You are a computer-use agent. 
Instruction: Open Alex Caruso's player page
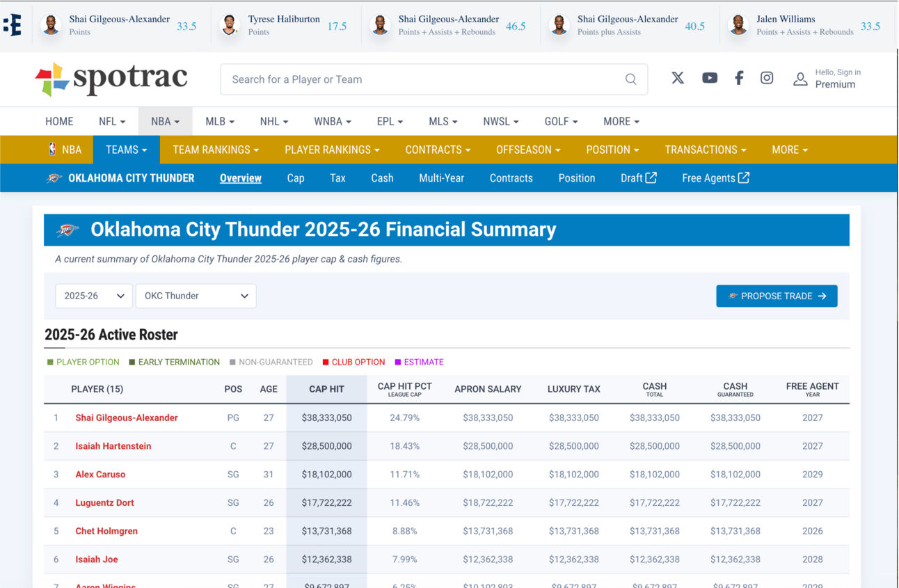(x=100, y=475)
